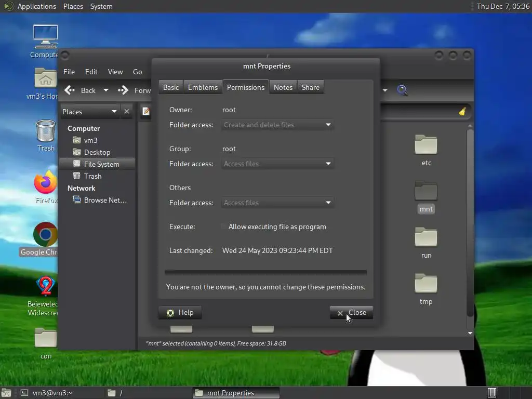Open the Trash desktop icon

pos(46,130)
